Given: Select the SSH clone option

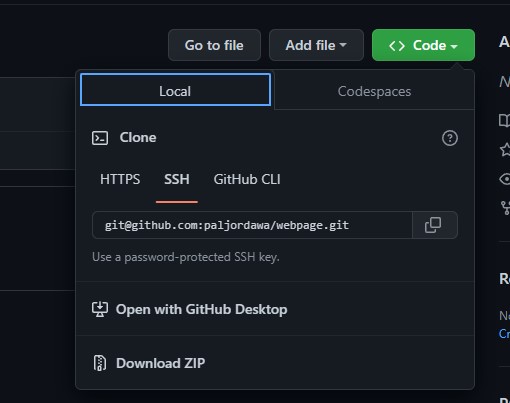Looking at the screenshot, I should coord(177,179).
